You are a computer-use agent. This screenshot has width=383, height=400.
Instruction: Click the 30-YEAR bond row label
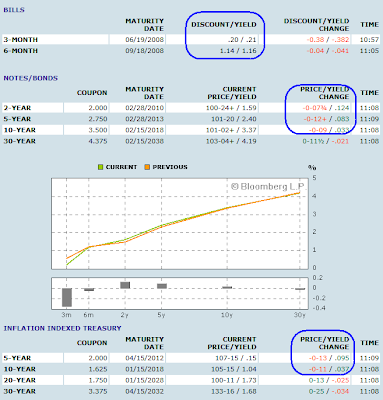(20, 141)
